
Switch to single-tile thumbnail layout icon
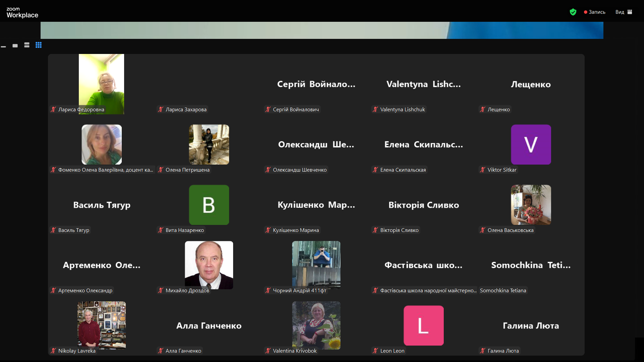(x=15, y=46)
